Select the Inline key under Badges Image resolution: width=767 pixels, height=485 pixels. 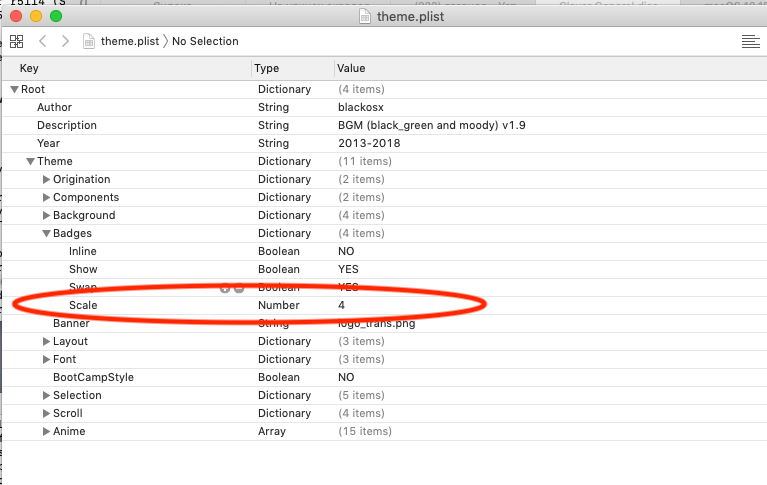83,252
